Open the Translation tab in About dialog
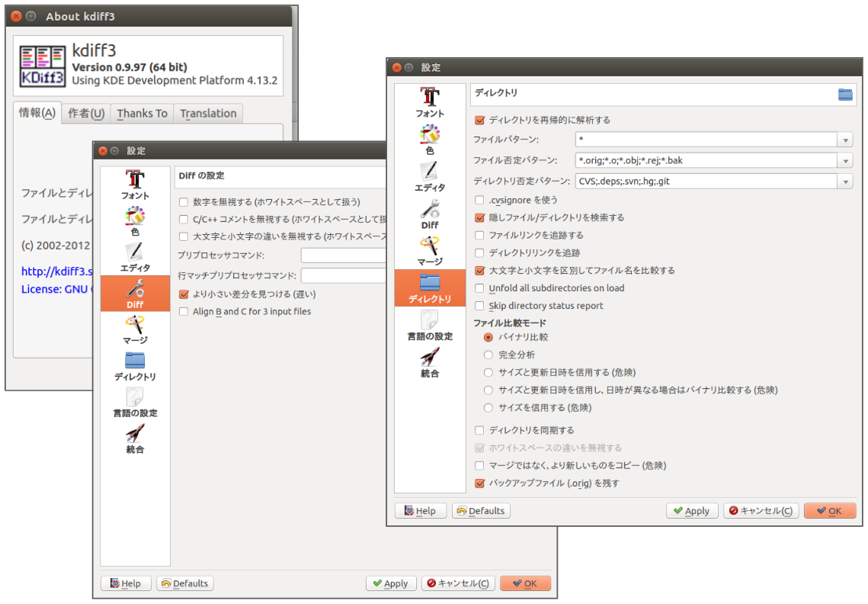868x604 pixels. [x=208, y=114]
